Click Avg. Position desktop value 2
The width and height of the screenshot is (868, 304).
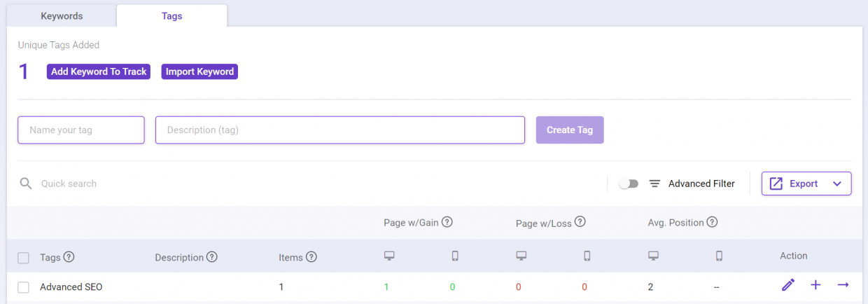tap(651, 287)
